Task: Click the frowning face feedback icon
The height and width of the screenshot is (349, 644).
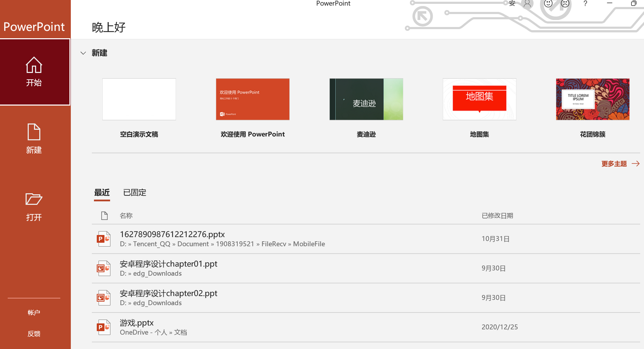Action: (565, 4)
